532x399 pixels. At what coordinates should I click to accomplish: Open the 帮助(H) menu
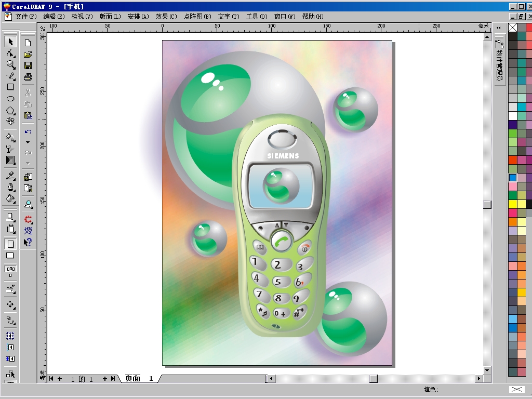(x=312, y=16)
